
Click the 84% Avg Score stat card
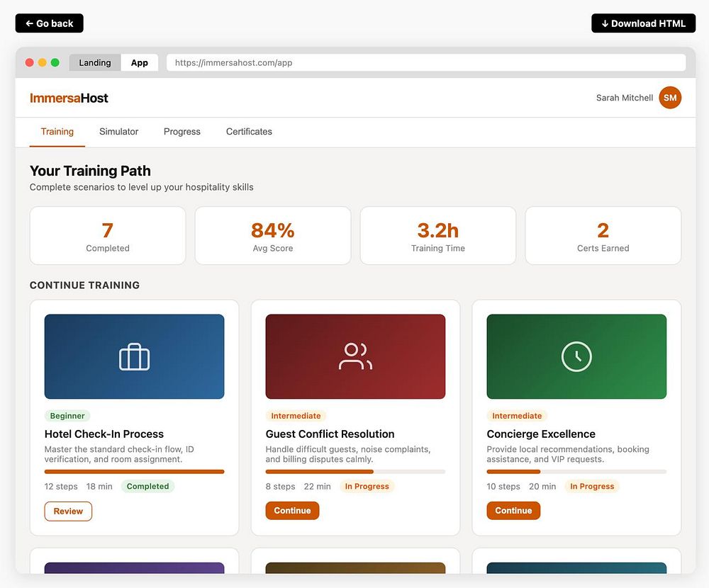point(273,235)
